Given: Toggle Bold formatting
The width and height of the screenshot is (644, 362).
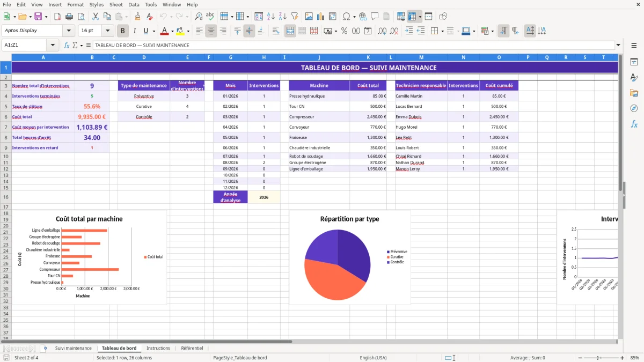Looking at the screenshot, I should click(x=123, y=31).
